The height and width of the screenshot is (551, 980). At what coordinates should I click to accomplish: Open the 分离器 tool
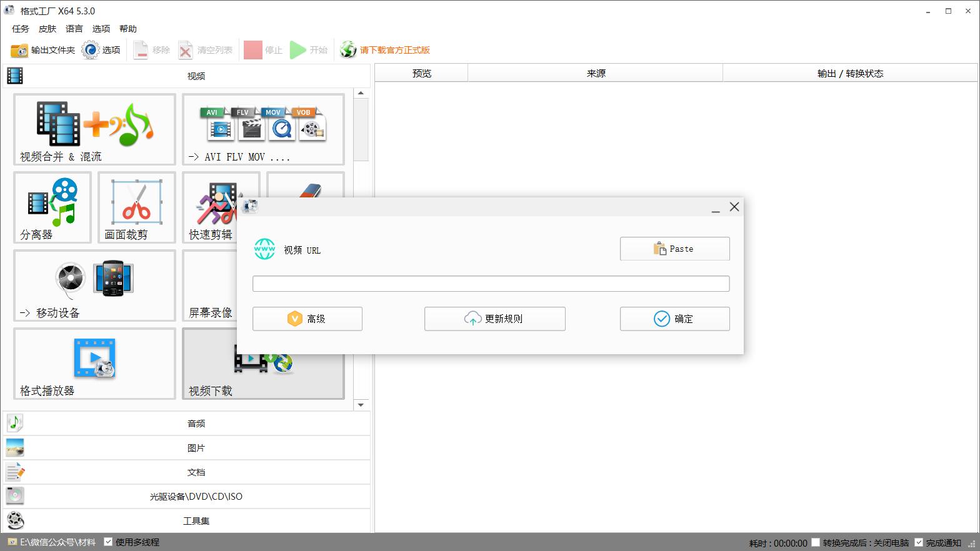52,207
